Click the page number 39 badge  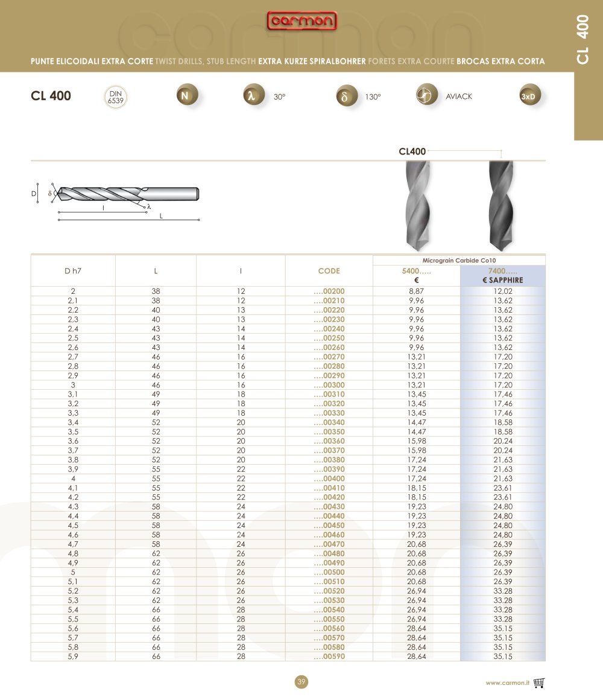coord(301,682)
